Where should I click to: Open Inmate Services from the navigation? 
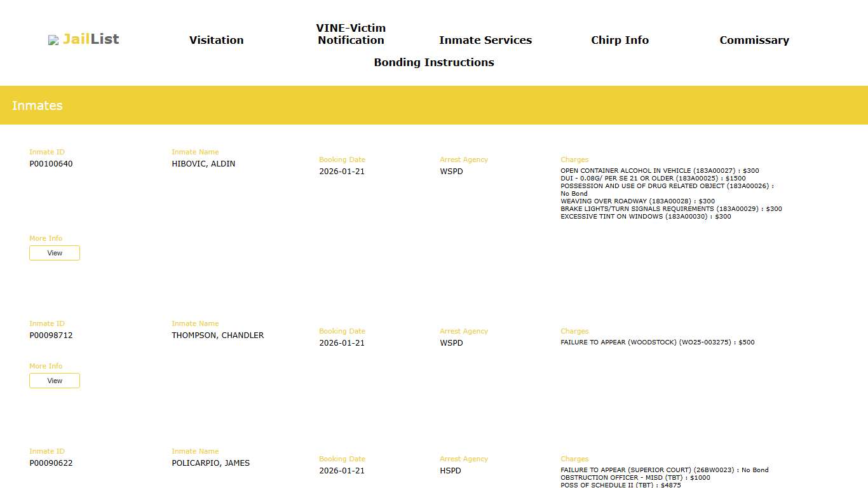(485, 40)
